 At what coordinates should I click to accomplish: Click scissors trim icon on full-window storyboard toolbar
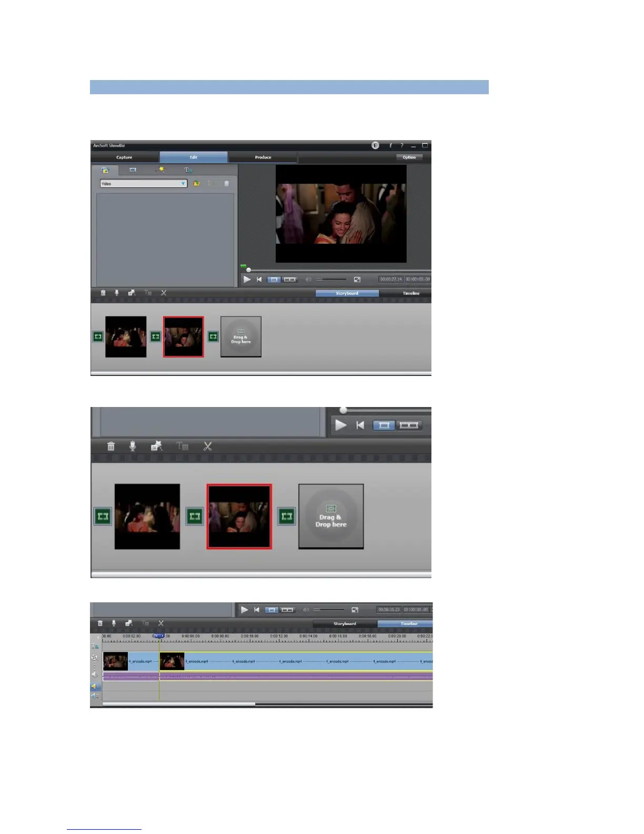pyautogui.click(x=164, y=293)
